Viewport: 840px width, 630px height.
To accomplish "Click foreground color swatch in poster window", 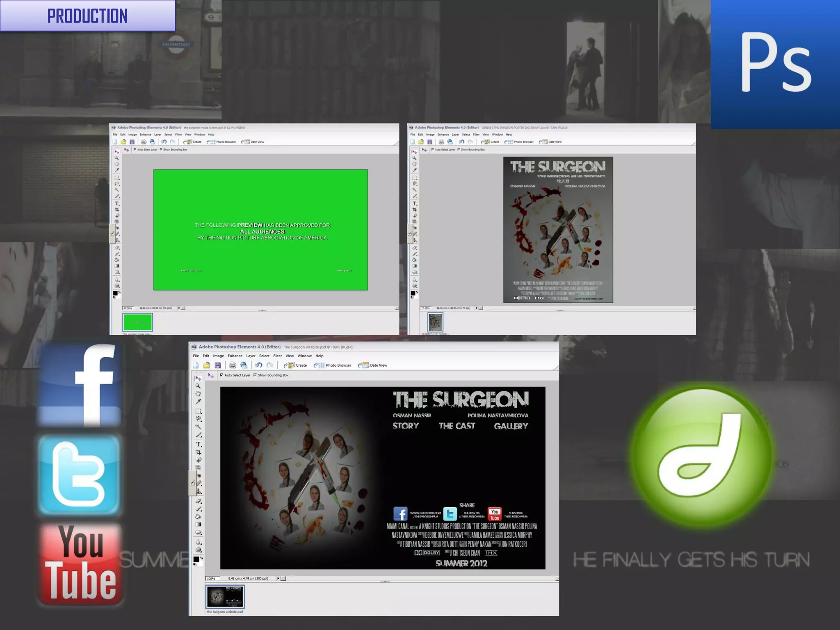I will click(413, 293).
